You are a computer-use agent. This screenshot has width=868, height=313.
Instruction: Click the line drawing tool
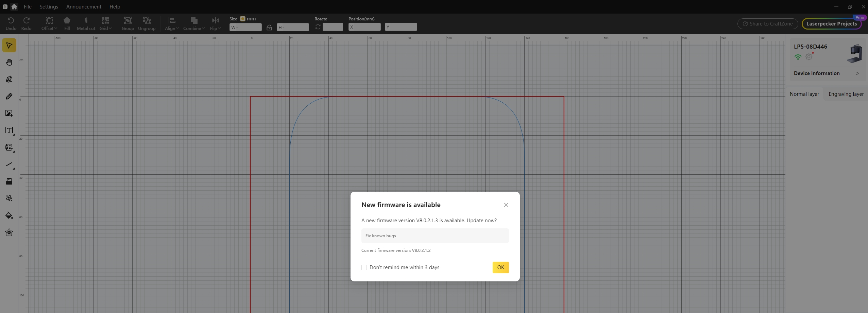click(x=9, y=164)
